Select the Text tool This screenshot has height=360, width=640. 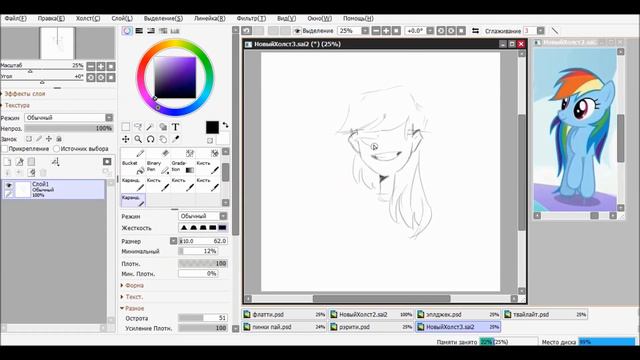tap(175, 127)
